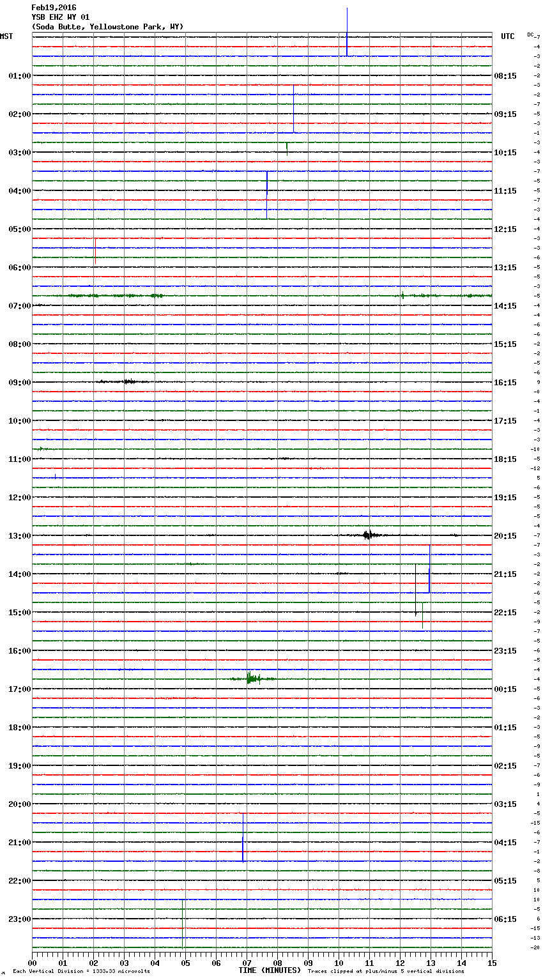Click the 22:15 UTC row label
Image resolution: width=543 pixels, height=980 pixels.
coord(505,613)
